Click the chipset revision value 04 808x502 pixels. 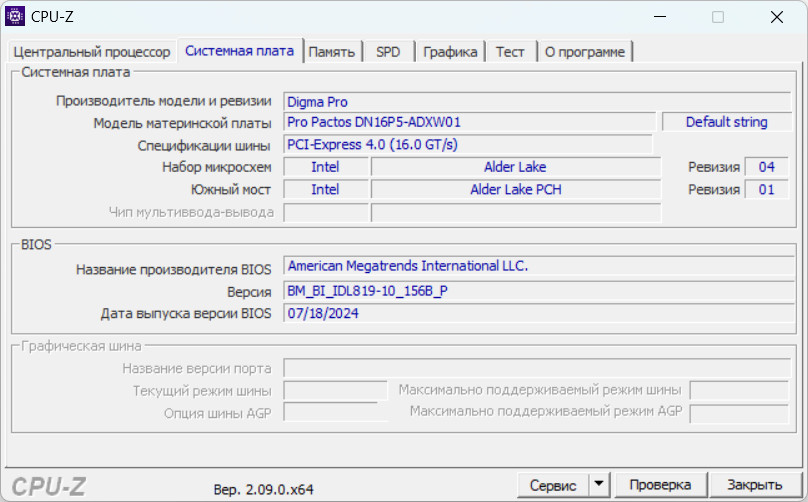click(766, 167)
